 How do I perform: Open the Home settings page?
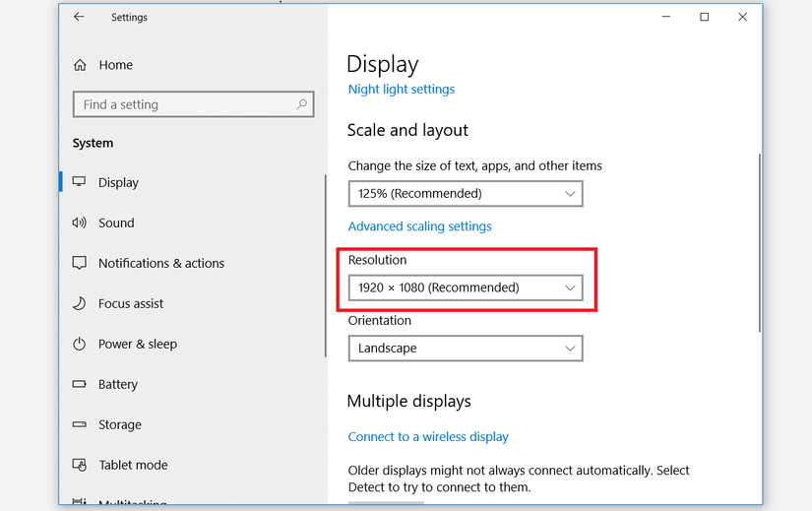pyautogui.click(x=115, y=65)
